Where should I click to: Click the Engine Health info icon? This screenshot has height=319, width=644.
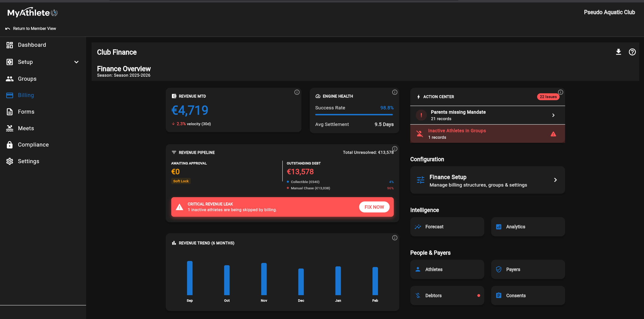coord(394,92)
